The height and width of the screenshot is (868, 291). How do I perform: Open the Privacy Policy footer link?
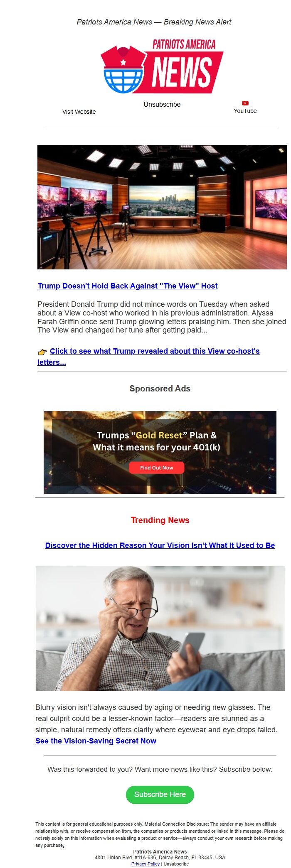tap(145, 864)
